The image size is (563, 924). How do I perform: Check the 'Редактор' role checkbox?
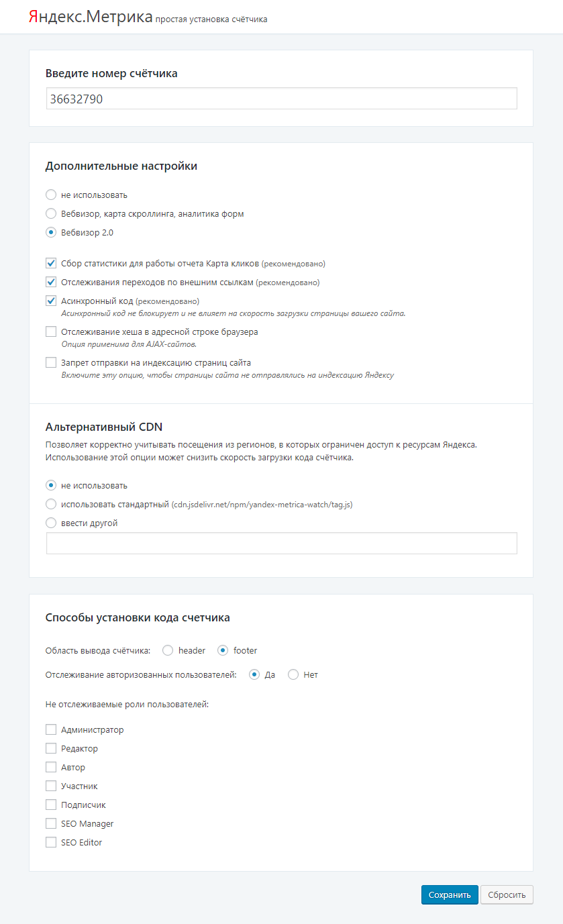[x=51, y=749]
